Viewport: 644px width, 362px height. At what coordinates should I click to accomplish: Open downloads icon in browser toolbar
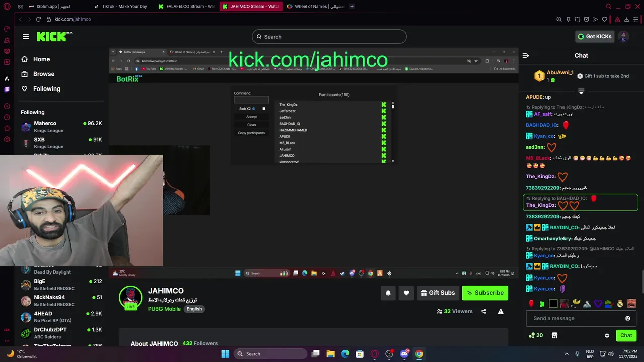coord(627,19)
